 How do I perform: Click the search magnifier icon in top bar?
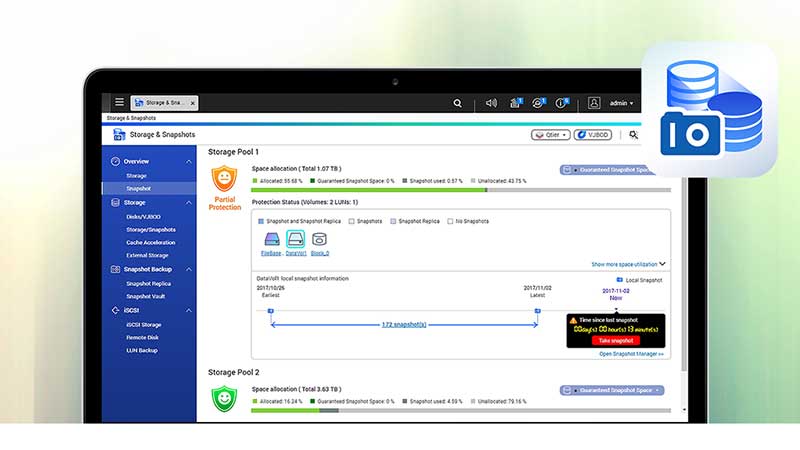tap(458, 103)
